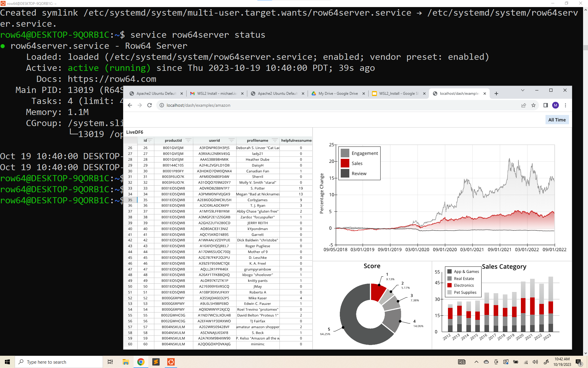Reload the localhost dashboard page
588x368 pixels.
pos(150,105)
